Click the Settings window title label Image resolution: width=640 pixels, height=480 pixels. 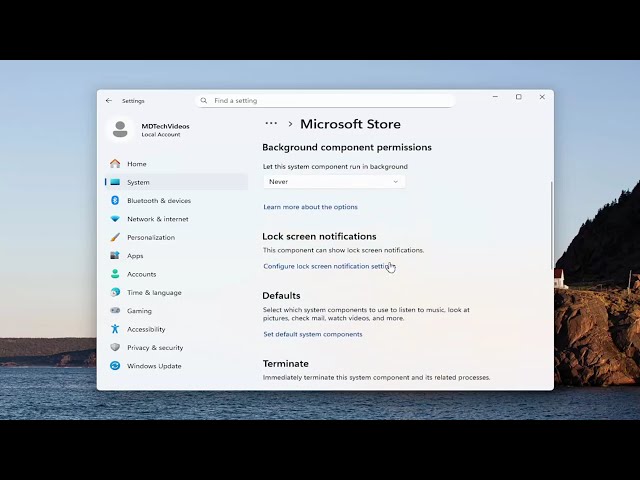(133, 101)
